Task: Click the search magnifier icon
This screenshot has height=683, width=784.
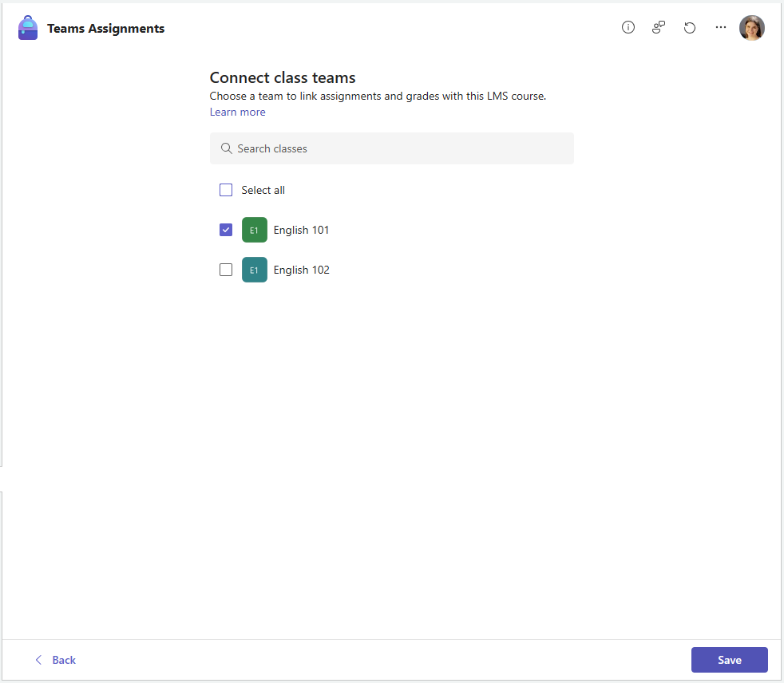Action: 227,148
